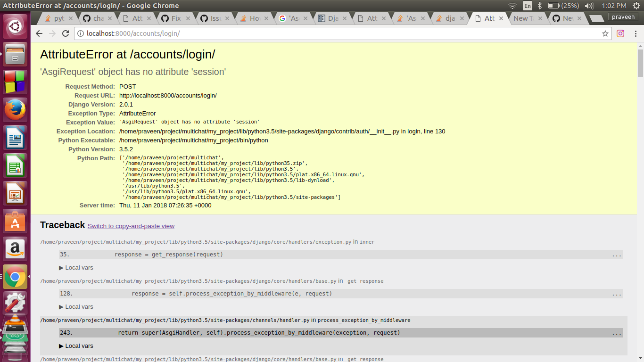This screenshot has height=362, width=644.
Task: Click the forward navigation arrow
Action: point(52,33)
